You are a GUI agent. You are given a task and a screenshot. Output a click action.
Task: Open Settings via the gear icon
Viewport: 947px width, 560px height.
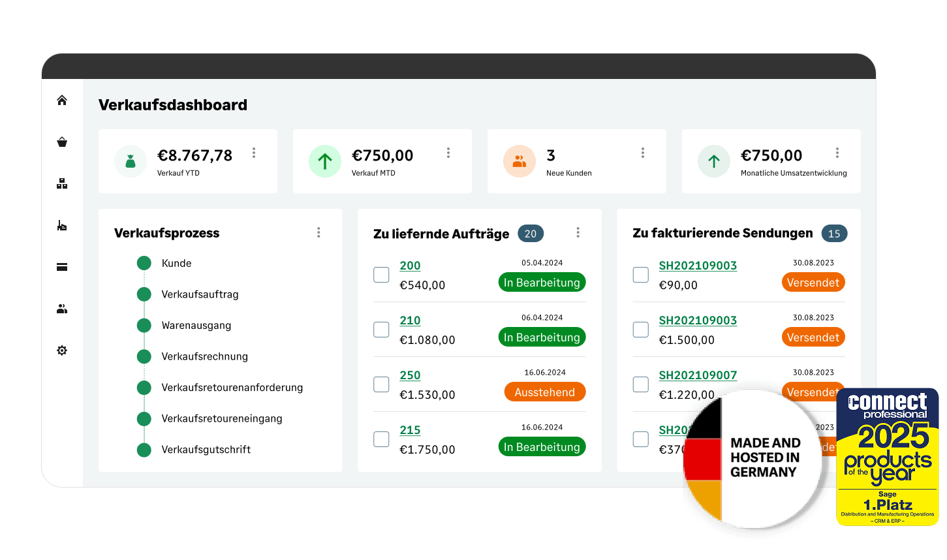point(61,350)
